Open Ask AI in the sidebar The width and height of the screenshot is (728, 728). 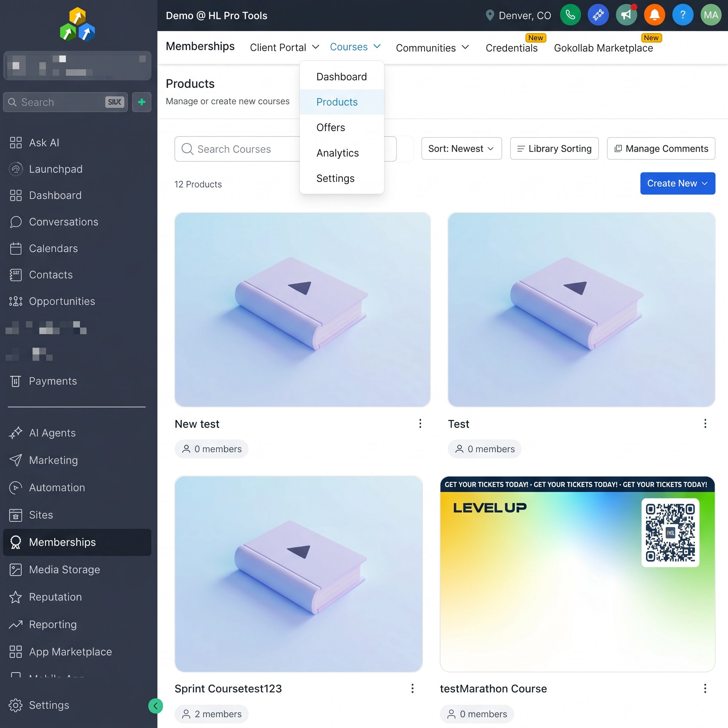[44, 143]
